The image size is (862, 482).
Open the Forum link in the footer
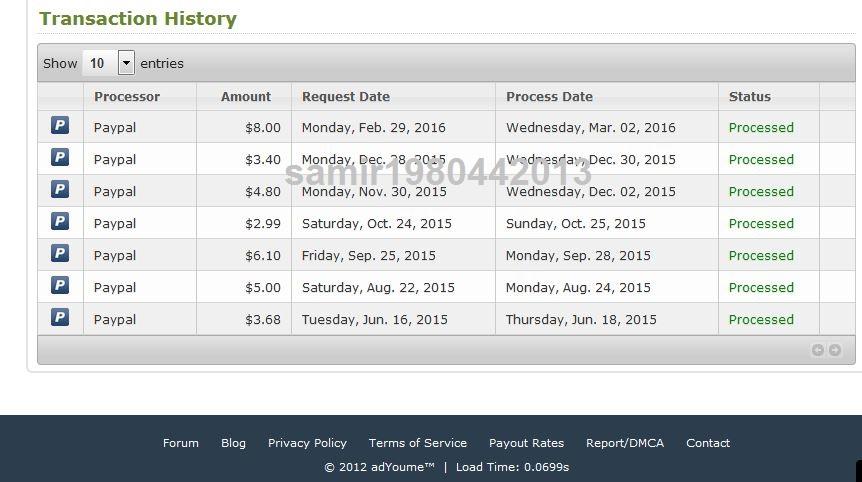180,443
